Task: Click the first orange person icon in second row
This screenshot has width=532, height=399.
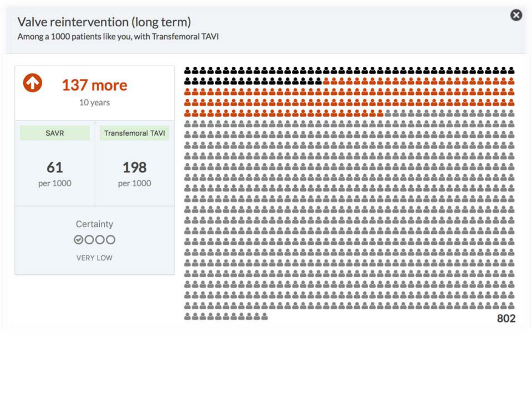Action: (x=326, y=81)
